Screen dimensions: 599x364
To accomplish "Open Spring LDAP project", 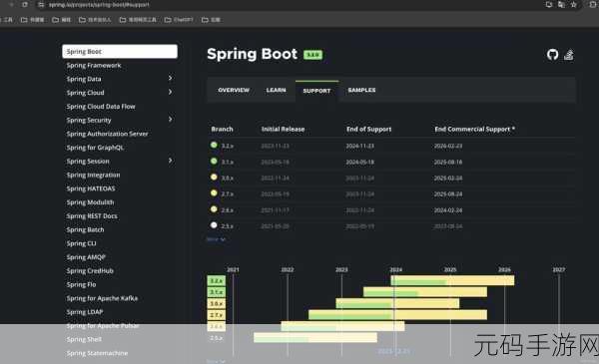I will (85, 312).
